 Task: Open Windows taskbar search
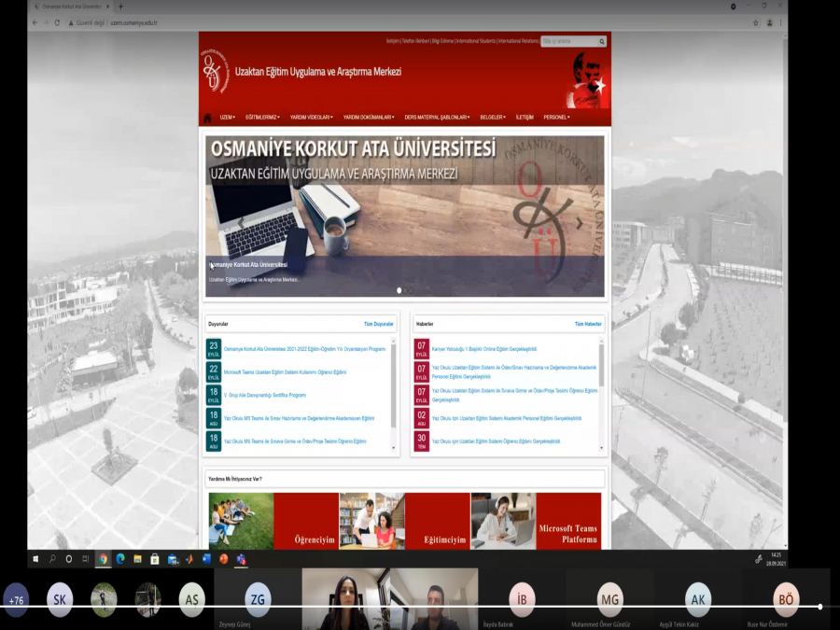pyautogui.click(x=52, y=559)
